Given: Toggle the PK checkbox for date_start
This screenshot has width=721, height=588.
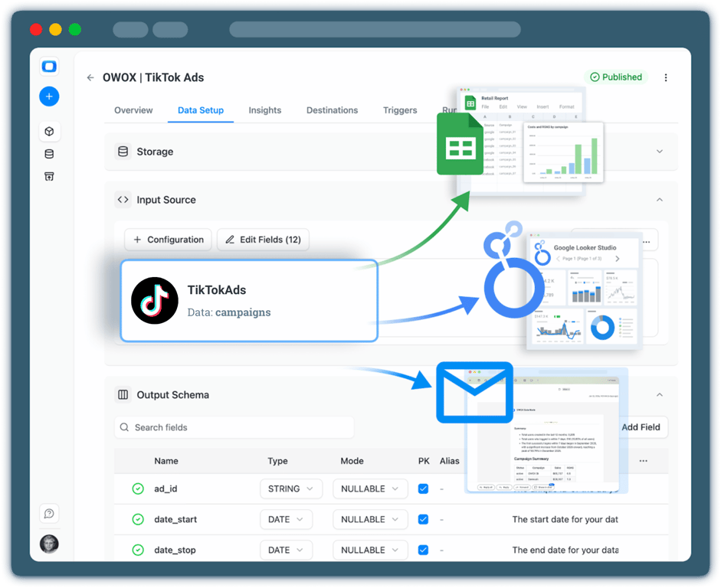Looking at the screenshot, I should [423, 519].
